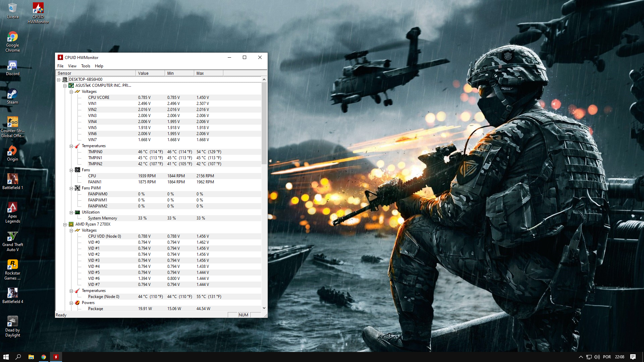Click the scroll up arrow in HWMonitor
Screen dimensions: 644x362
pyautogui.click(x=264, y=79)
